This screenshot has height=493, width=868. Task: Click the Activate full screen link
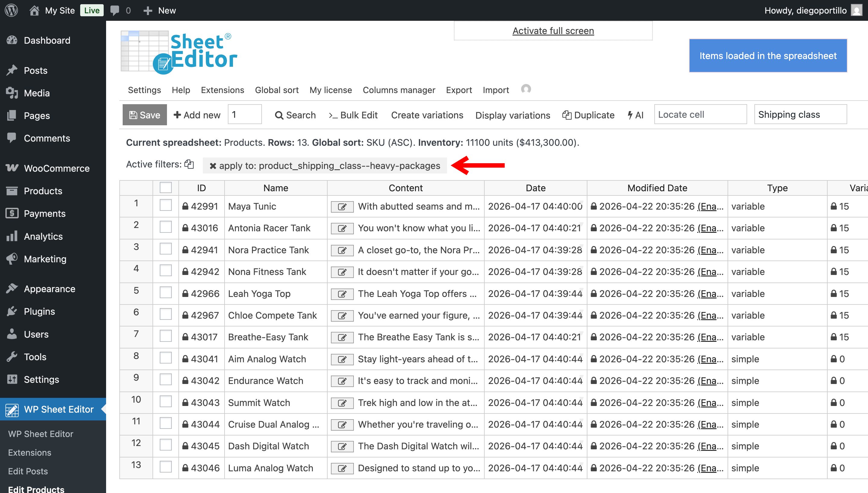click(x=553, y=31)
